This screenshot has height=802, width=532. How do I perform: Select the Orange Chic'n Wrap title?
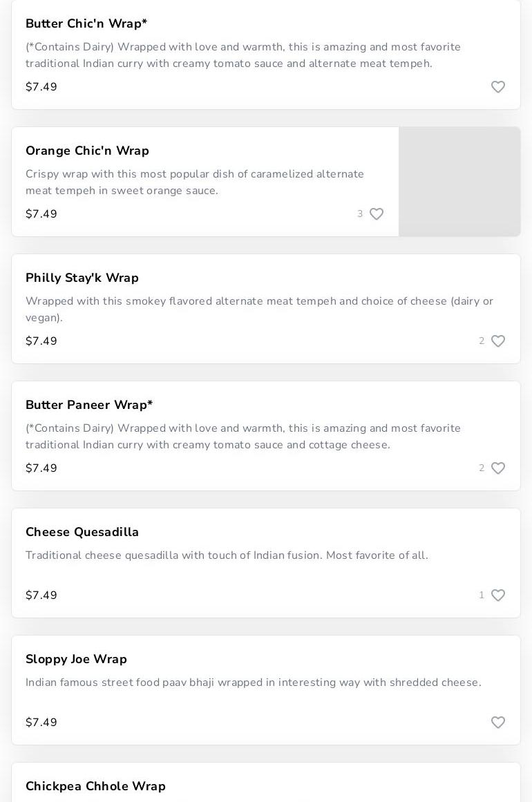pyautogui.click(x=87, y=151)
